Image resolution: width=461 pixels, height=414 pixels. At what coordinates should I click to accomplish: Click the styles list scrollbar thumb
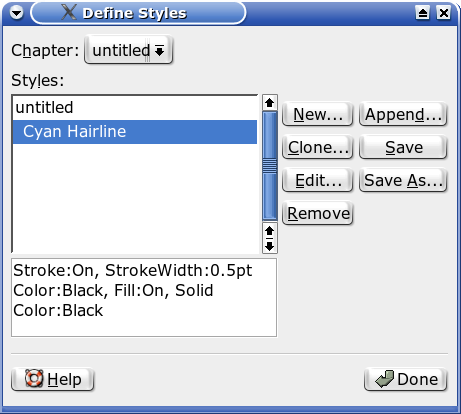(x=269, y=166)
